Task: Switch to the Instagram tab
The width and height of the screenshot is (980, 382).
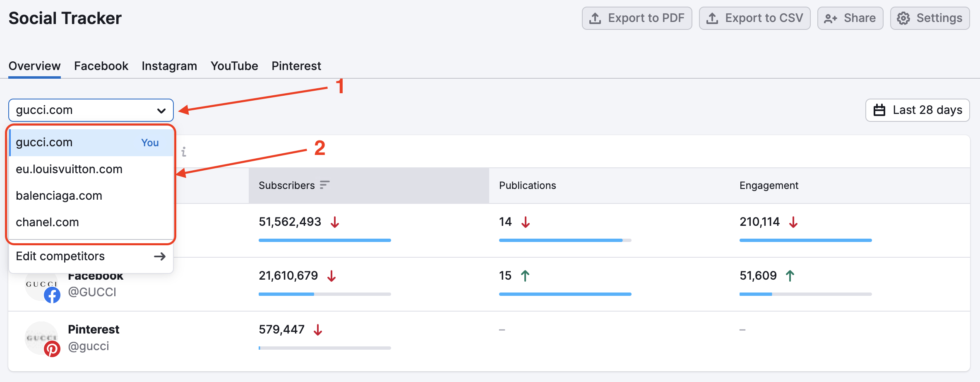Action: click(169, 65)
